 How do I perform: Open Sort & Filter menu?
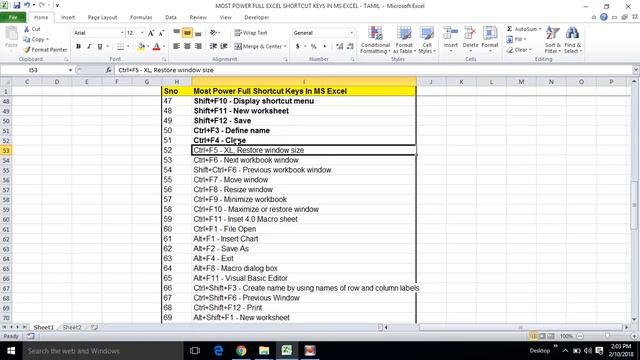pyautogui.click(x=553, y=40)
